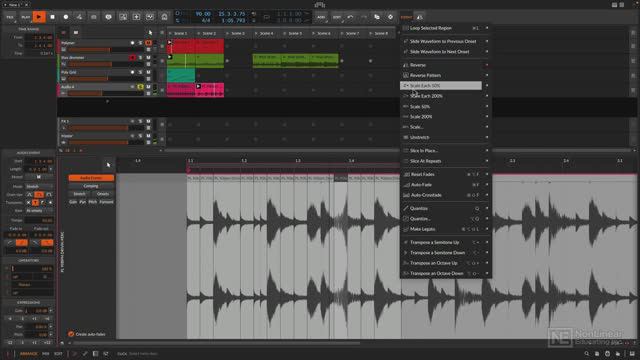Select the Onsets expression button
Viewport: 640px width, 360px height.
point(103,194)
